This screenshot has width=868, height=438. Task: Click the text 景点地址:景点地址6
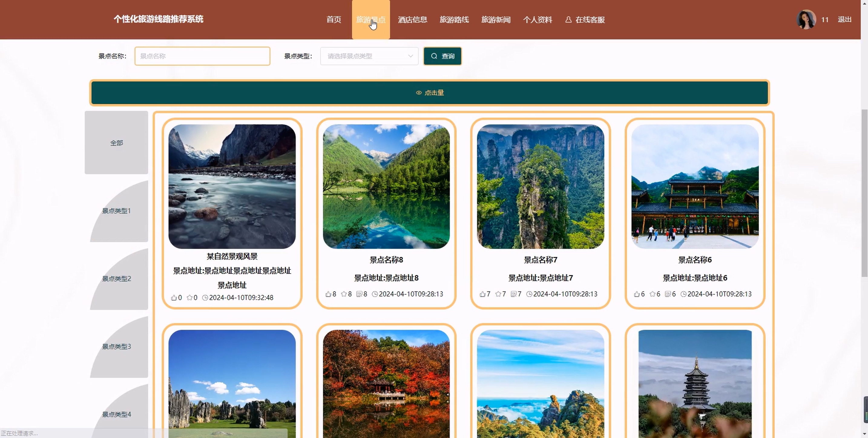point(695,278)
